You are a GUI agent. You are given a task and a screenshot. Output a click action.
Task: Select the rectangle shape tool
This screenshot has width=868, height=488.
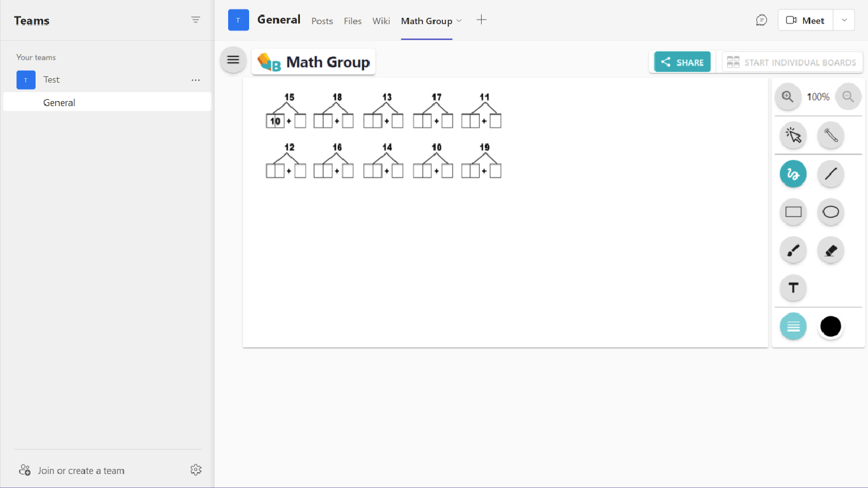pos(793,212)
